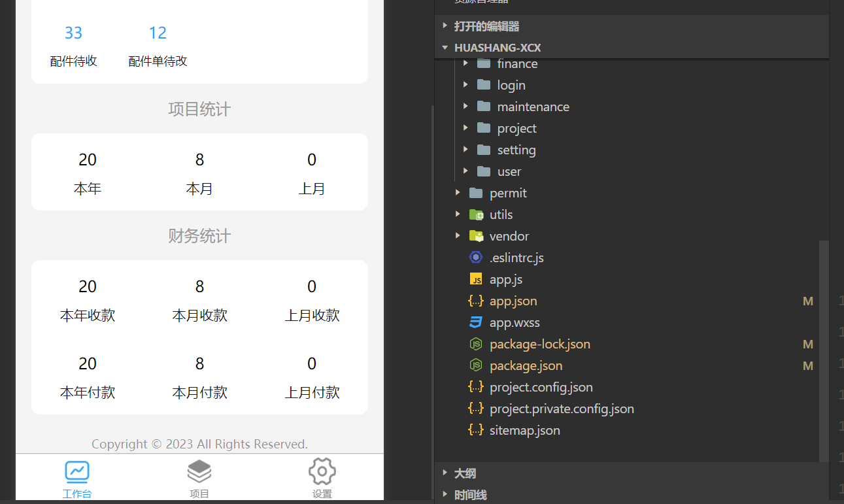Click the app.wxss CSS icon
Viewport: 844px width, 504px height.
click(476, 322)
